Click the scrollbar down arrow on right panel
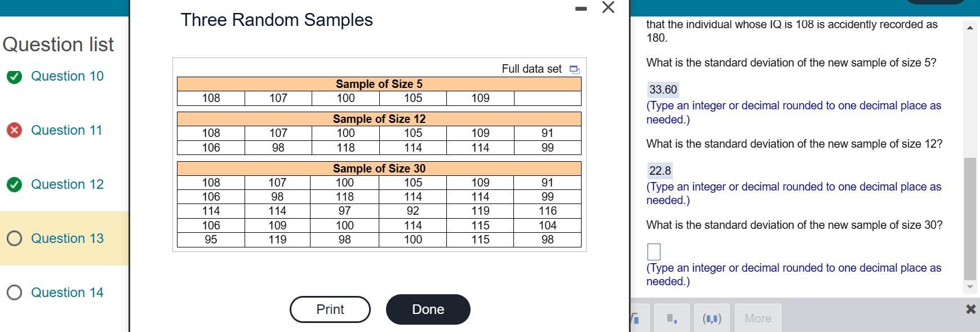Image resolution: width=980 pixels, height=332 pixels. coord(969,287)
